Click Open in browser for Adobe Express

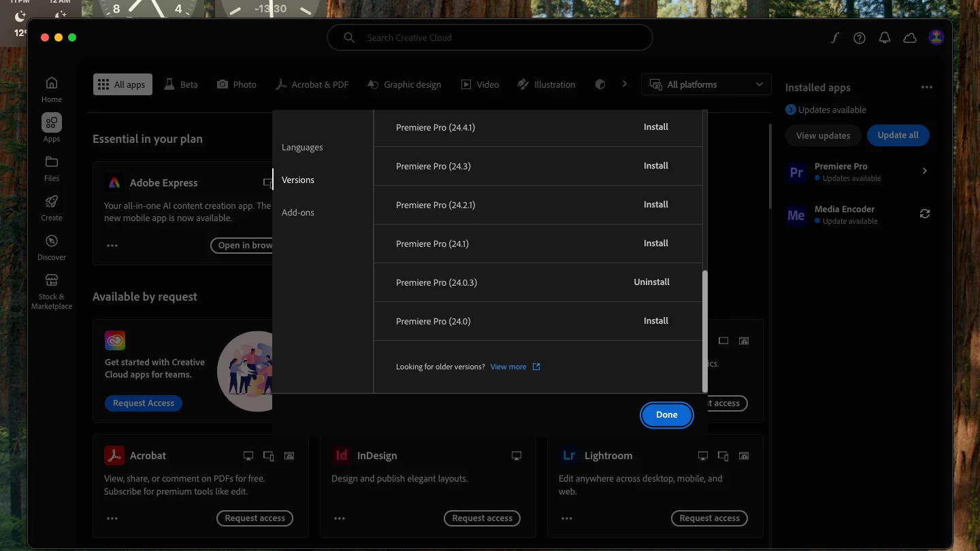[242, 246]
